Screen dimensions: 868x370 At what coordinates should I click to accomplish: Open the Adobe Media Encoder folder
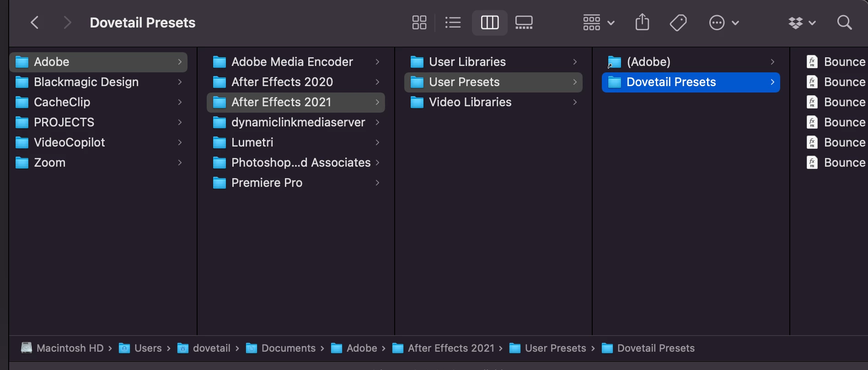(296, 62)
